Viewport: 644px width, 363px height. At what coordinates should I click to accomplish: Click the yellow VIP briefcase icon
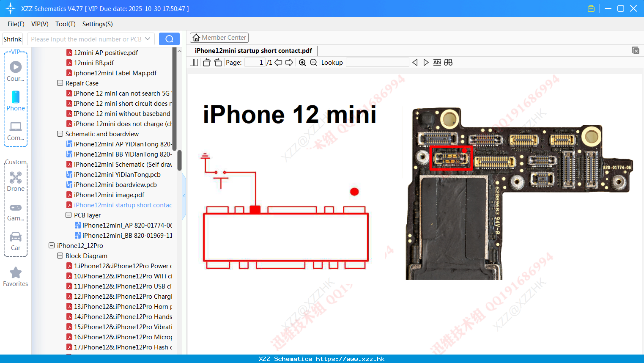click(x=591, y=8)
